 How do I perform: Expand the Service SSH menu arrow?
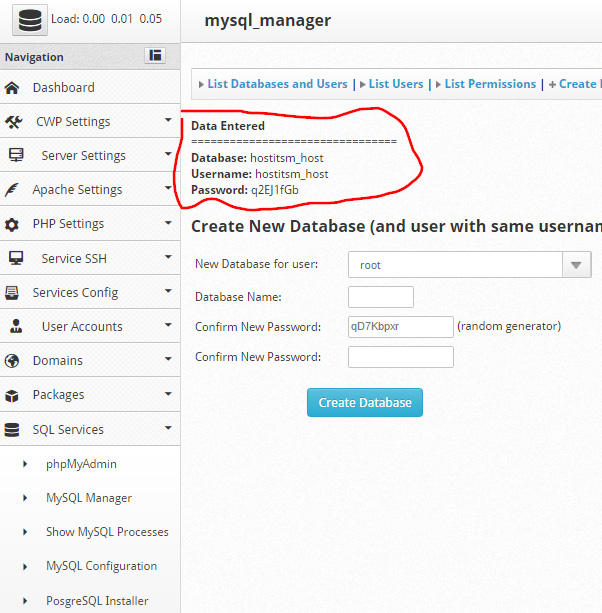[168, 258]
